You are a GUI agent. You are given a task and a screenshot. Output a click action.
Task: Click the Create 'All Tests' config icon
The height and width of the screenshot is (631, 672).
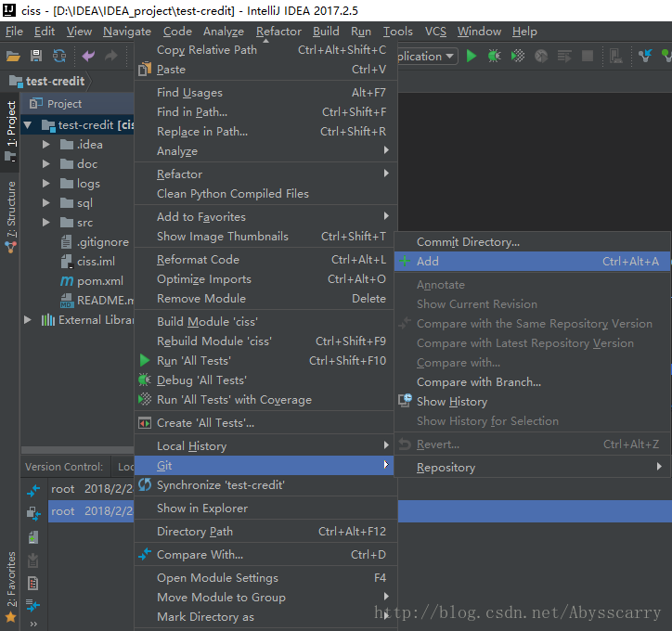click(x=145, y=423)
